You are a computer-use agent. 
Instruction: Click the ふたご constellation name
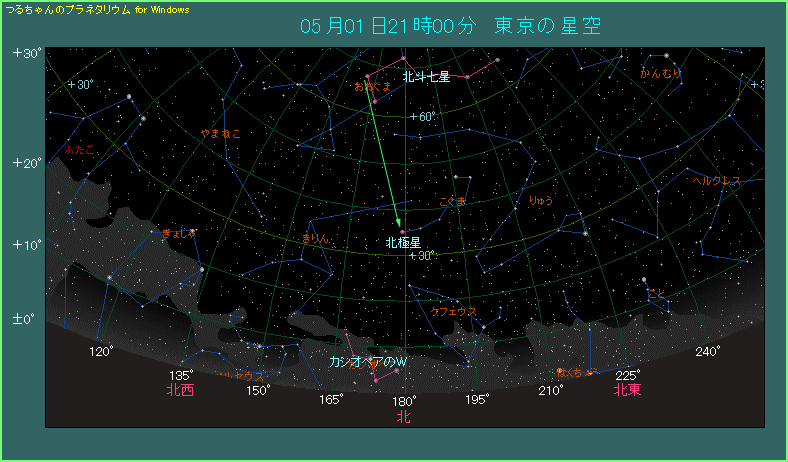[x=79, y=149]
